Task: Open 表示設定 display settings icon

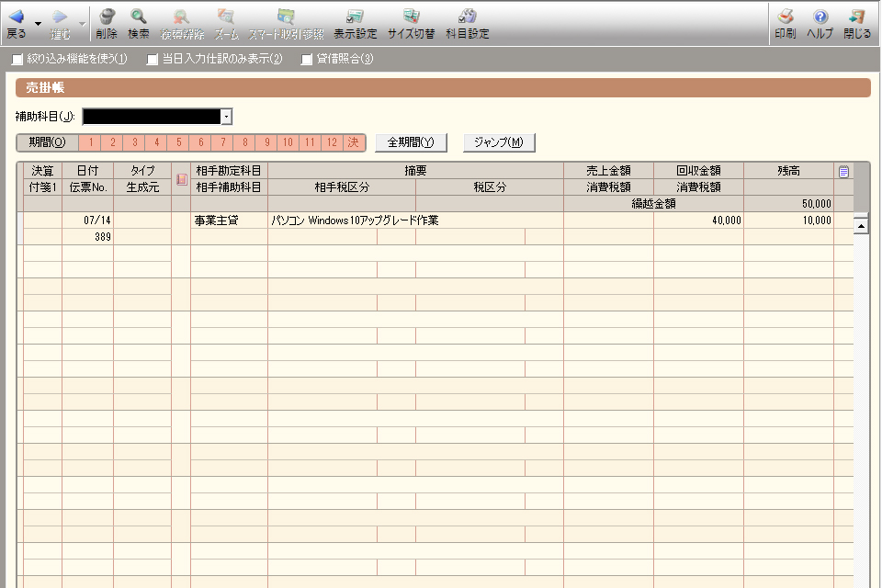Action: (x=356, y=17)
